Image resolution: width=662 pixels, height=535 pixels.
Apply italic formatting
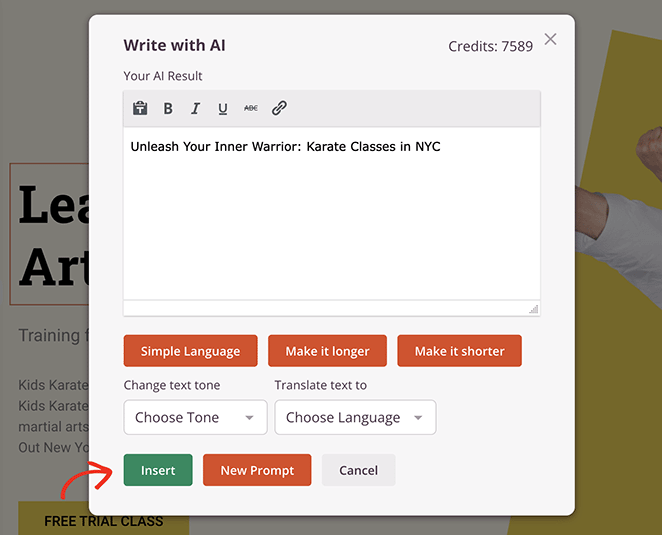[195, 109]
